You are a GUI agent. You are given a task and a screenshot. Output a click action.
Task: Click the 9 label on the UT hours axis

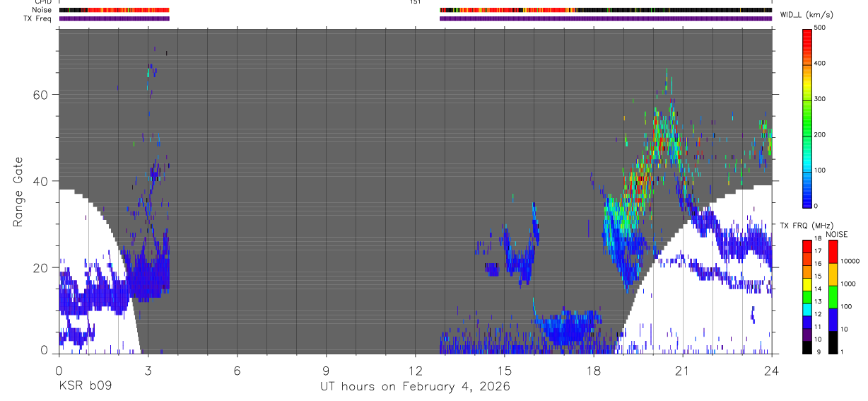(326, 371)
